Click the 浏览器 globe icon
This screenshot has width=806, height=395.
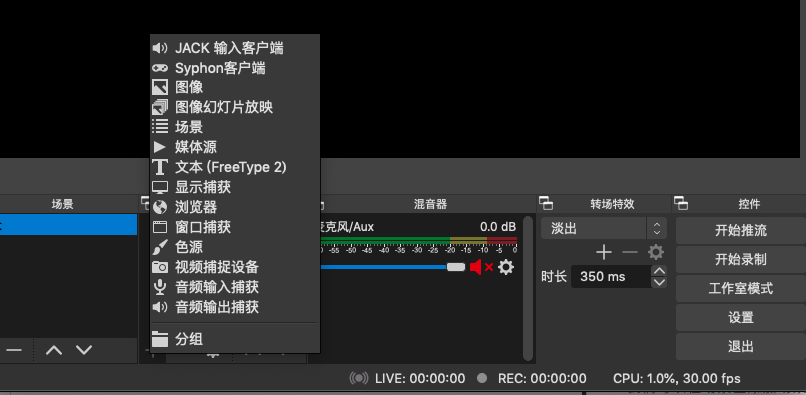pos(160,207)
